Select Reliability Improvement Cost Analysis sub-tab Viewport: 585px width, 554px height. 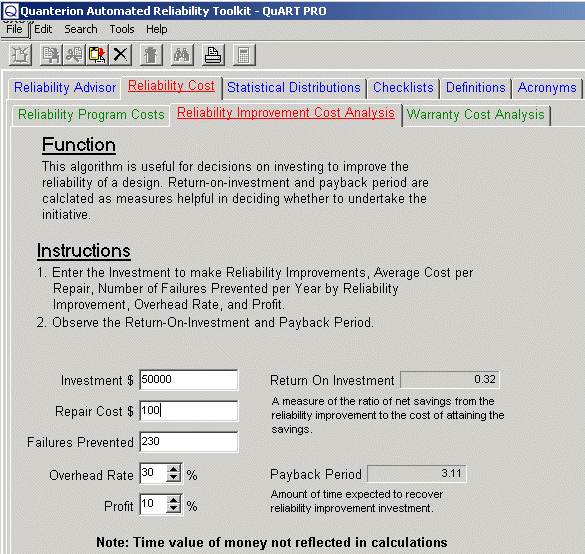(x=286, y=113)
